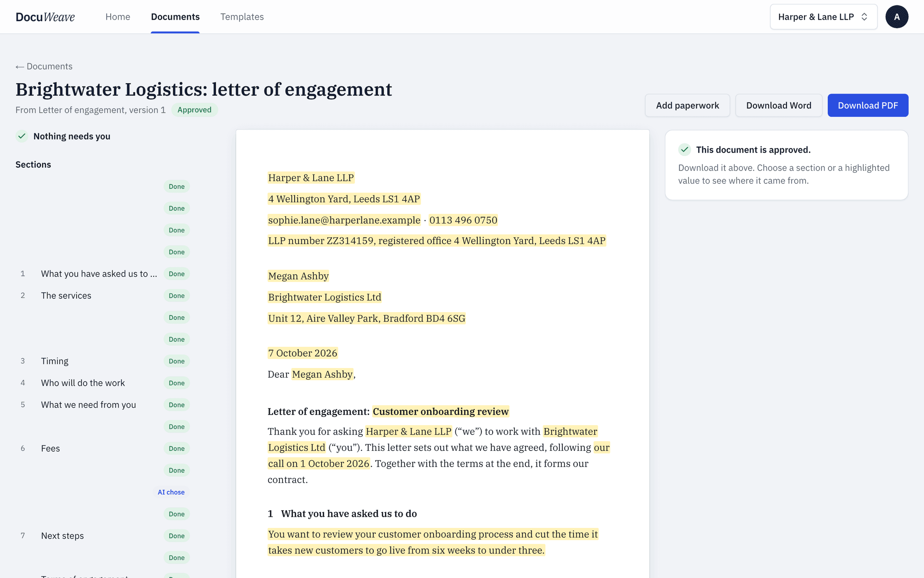Click highlighted "Customer onboarding review" title value
This screenshot has width=924, height=578.
[x=440, y=412]
